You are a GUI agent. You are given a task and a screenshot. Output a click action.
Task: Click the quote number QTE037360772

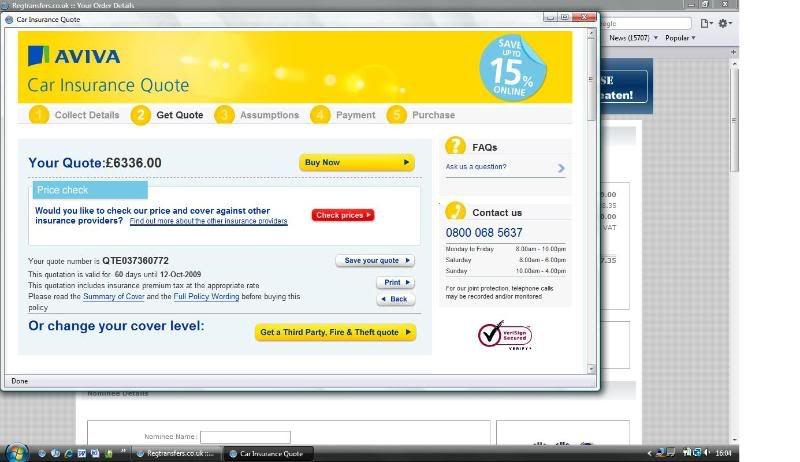[x=135, y=261]
